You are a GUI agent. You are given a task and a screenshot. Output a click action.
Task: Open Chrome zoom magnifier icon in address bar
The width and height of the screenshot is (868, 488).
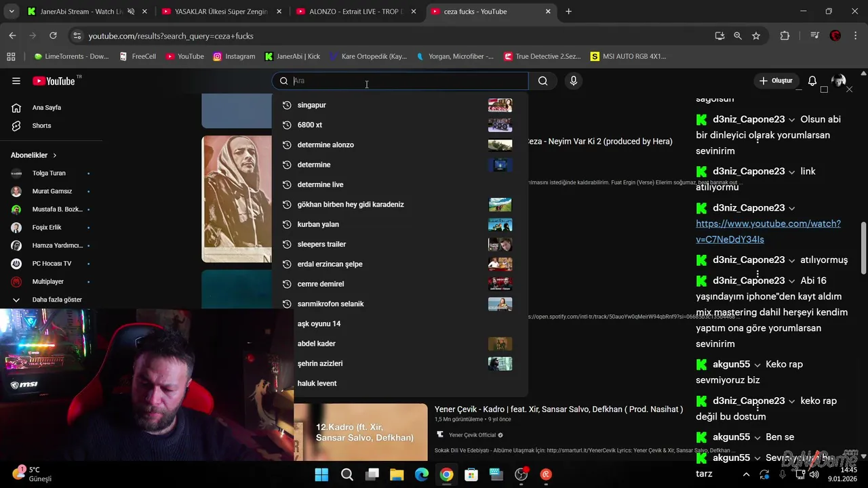tap(738, 36)
